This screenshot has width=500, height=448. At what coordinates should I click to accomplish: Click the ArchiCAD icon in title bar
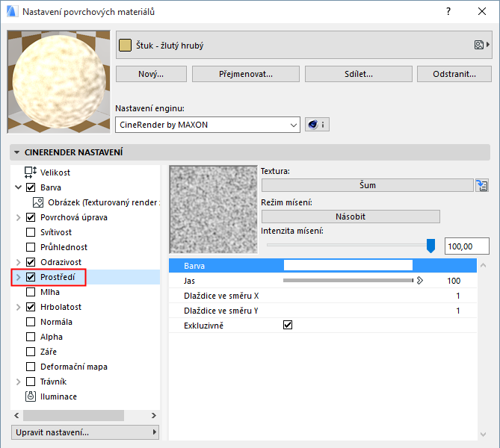pyautogui.click(x=11, y=11)
